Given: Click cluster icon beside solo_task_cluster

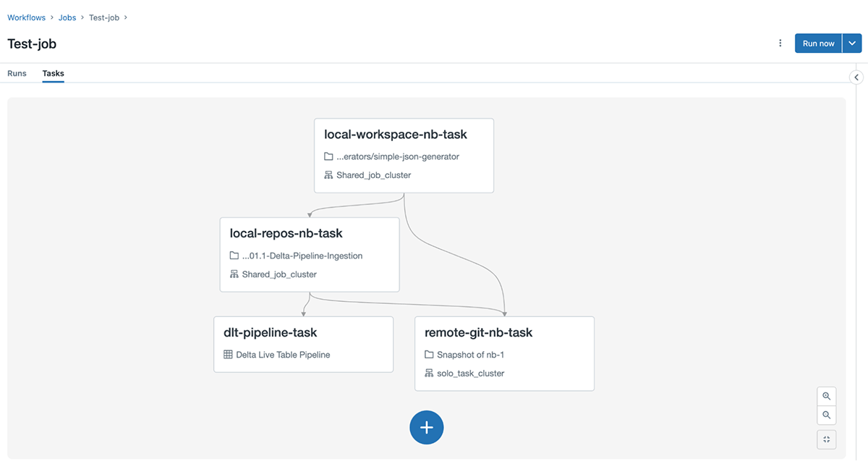Looking at the screenshot, I should (x=429, y=374).
